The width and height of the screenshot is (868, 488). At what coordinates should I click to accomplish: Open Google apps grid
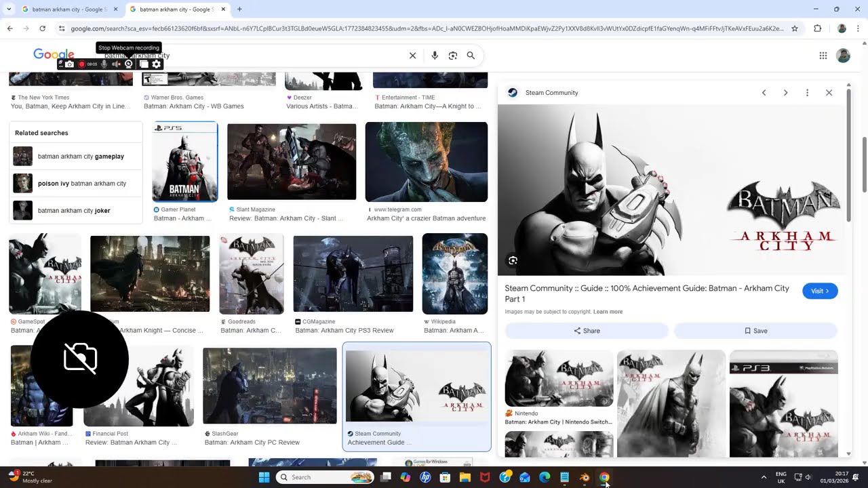(823, 56)
